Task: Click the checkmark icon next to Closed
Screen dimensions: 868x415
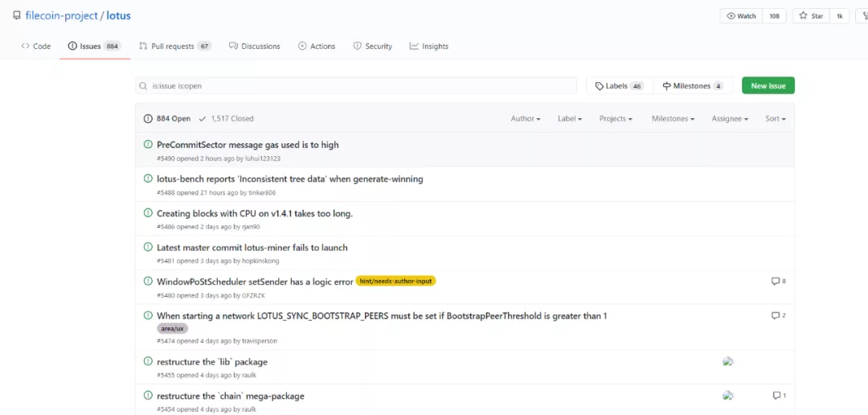Action: [203, 118]
